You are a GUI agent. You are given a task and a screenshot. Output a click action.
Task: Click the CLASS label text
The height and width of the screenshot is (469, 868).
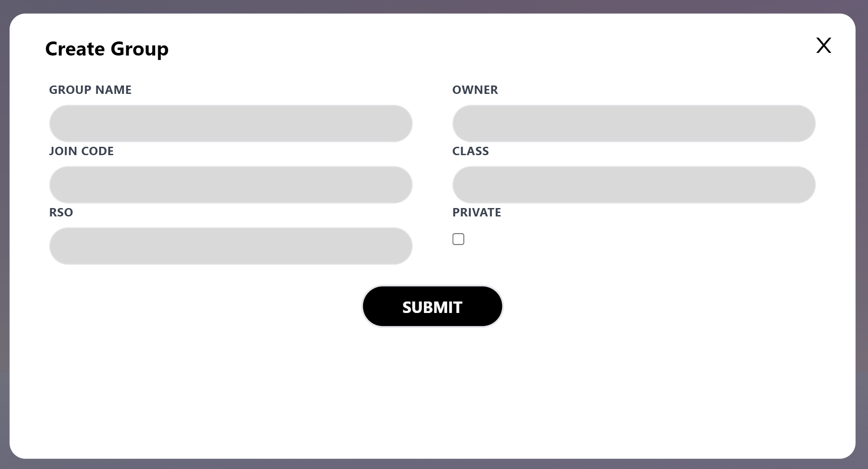tap(471, 151)
